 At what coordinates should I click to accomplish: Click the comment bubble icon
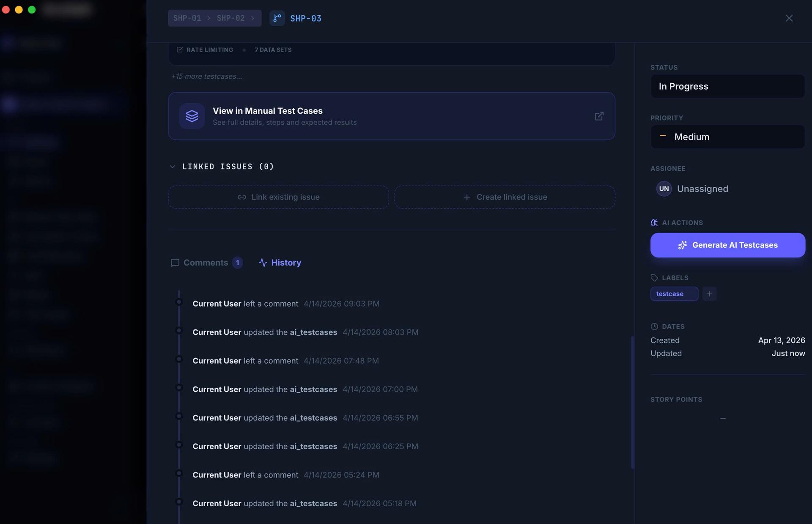pos(175,263)
